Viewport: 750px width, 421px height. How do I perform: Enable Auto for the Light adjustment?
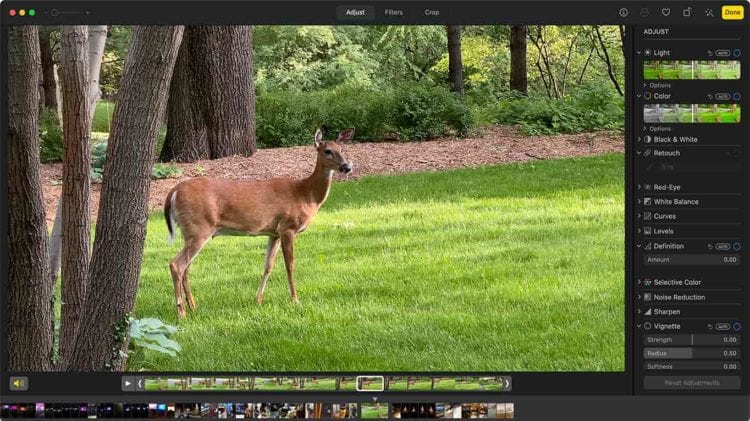723,53
